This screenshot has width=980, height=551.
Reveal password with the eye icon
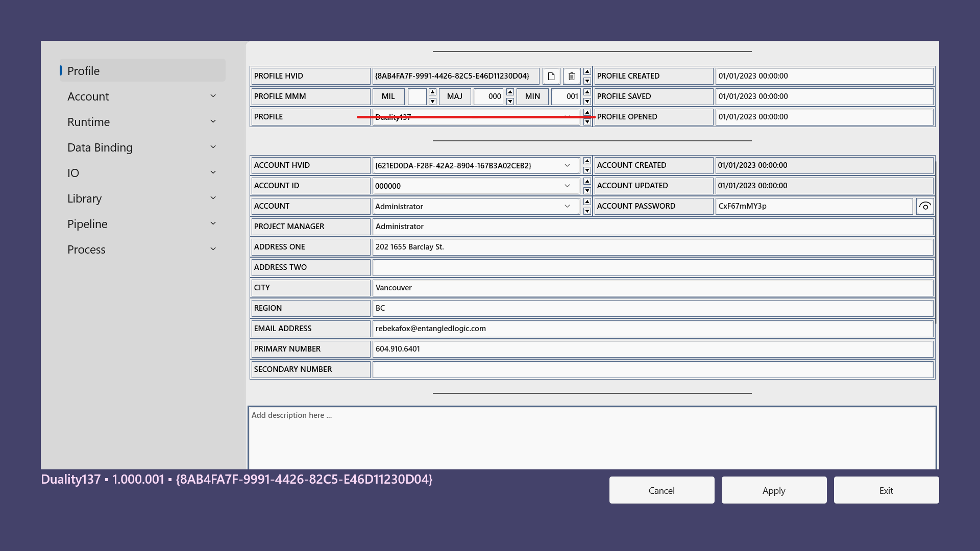click(925, 206)
